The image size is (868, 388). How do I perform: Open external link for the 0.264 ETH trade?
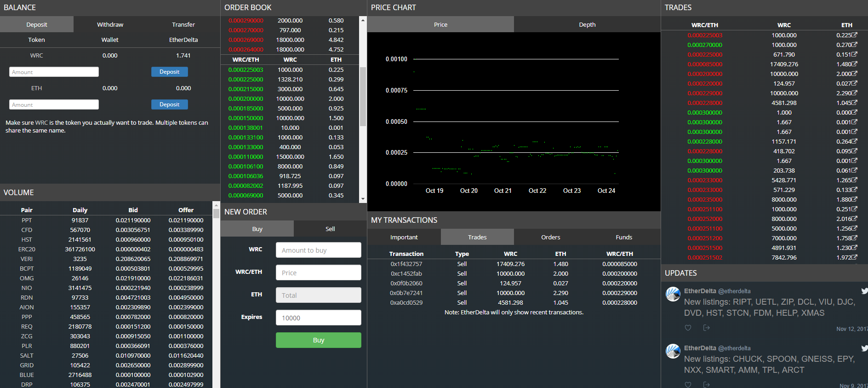pyautogui.click(x=854, y=141)
